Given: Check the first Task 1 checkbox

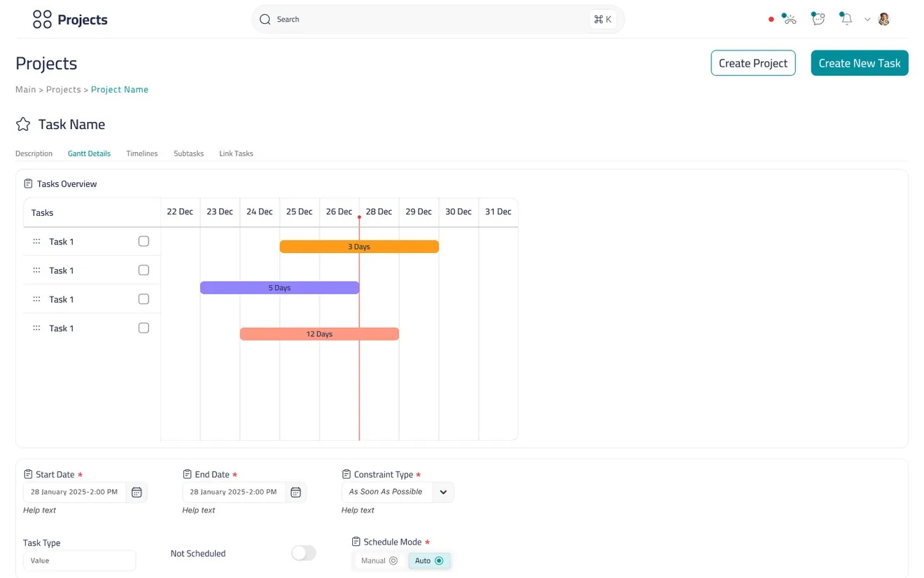Looking at the screenshot, I should [143, 241].
